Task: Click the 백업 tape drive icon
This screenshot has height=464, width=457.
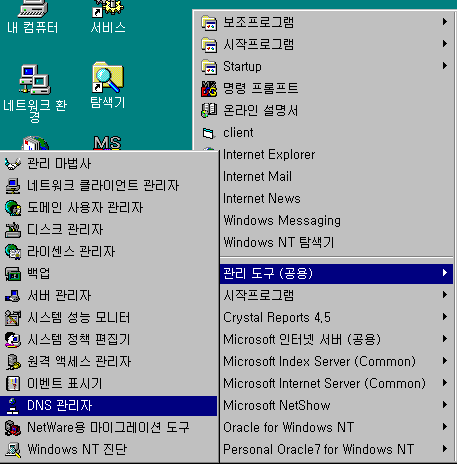Action: coord(13,274)
